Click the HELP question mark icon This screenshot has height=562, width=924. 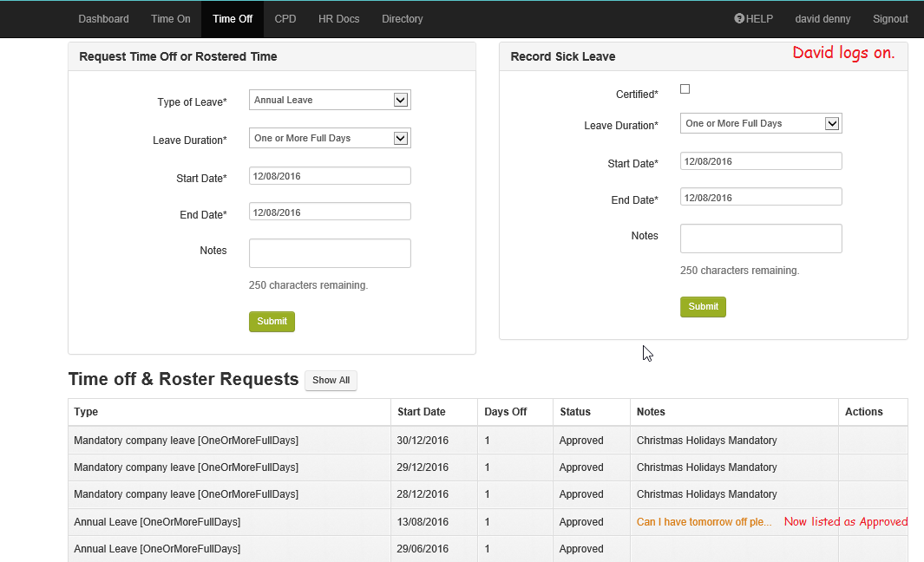pos(739,18)
